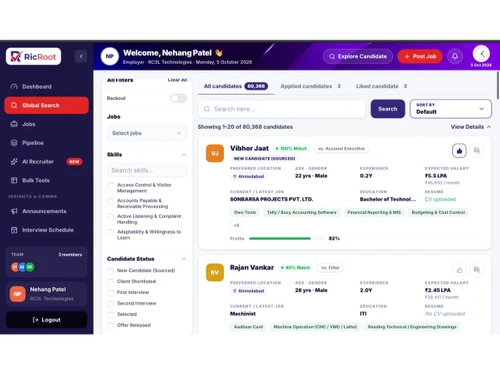This screenshot has width=500, height=375.
Task: Click the RicRoot logo
Action: point(33,56)
